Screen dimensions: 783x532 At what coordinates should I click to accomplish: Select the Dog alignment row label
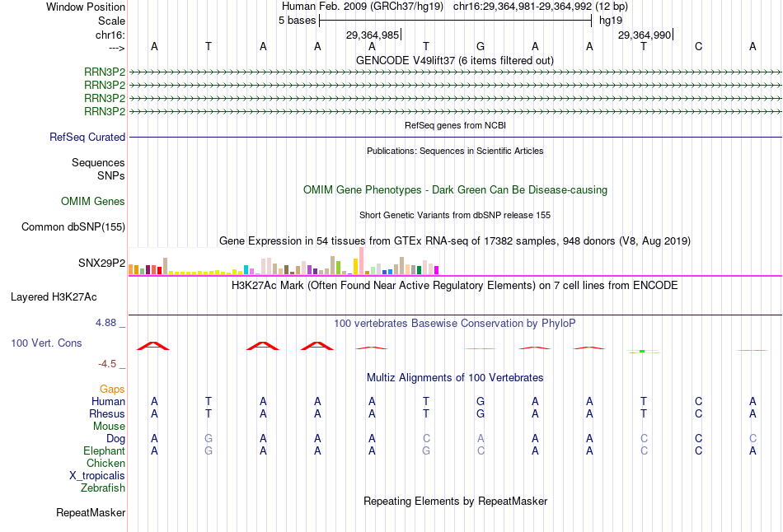115,438
